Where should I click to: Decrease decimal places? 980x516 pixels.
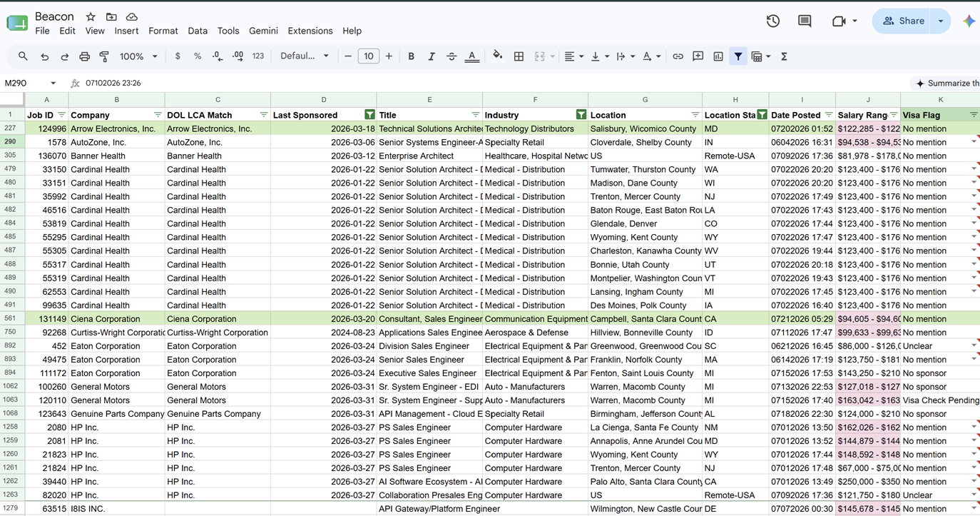click(218, 56)
